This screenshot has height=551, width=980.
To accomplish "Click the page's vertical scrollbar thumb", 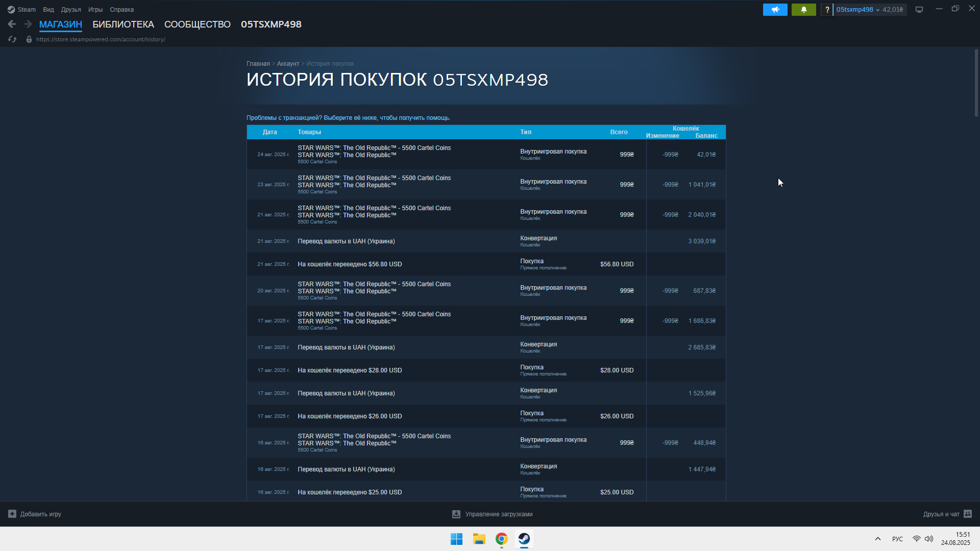I will pos(976,83).
